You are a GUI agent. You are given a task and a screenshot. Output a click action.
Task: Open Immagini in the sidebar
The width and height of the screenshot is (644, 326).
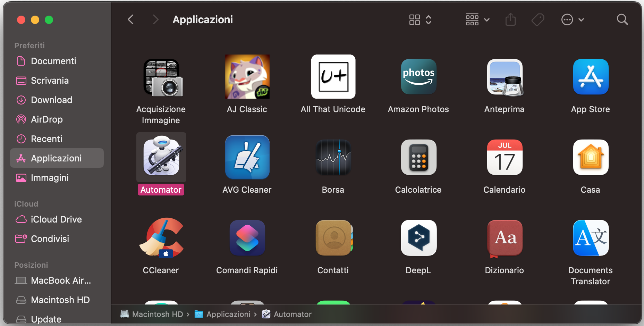click(57, 178)
